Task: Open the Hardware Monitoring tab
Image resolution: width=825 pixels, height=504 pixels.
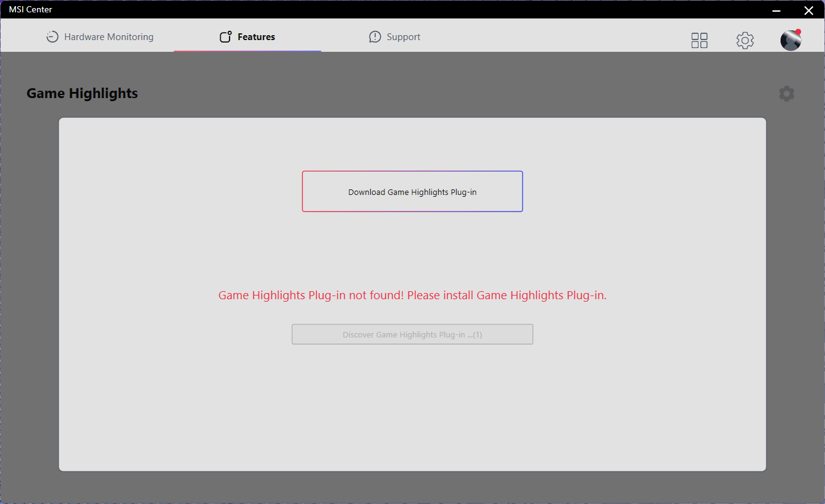Action: (x=100, y=37)
